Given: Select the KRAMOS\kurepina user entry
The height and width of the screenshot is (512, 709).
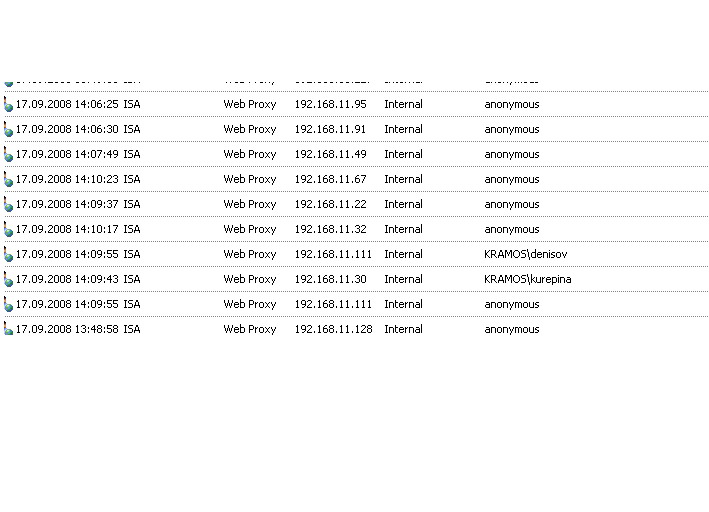Looking at the screenshot, I should click(528, 279).
